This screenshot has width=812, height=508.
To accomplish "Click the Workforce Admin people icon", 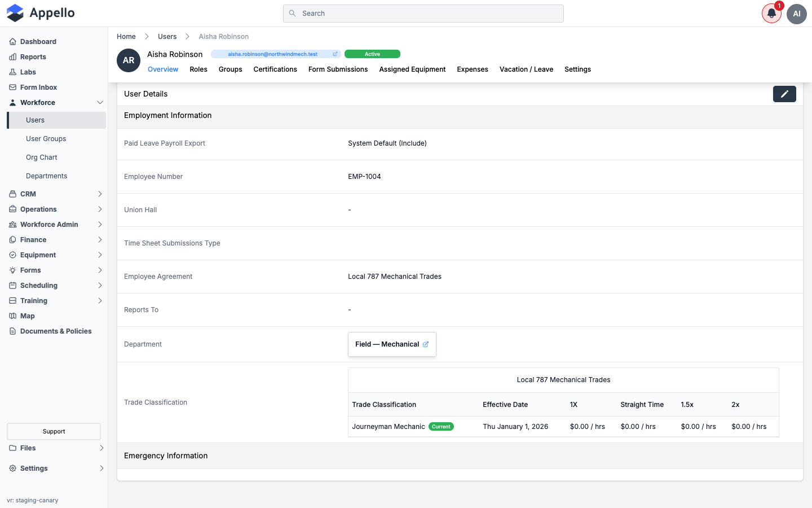I will click(x=12, y=225).
